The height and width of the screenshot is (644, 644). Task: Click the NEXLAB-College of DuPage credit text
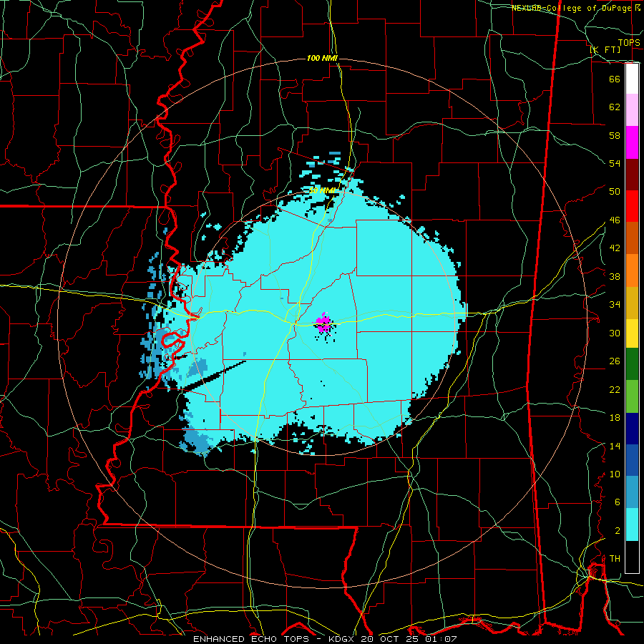[576, 8]
